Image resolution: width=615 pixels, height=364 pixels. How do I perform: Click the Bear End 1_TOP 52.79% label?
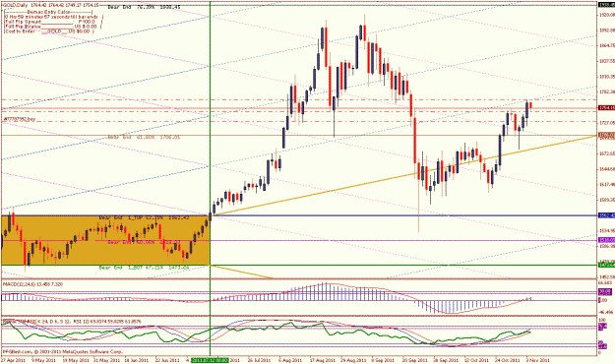point(144,217)
